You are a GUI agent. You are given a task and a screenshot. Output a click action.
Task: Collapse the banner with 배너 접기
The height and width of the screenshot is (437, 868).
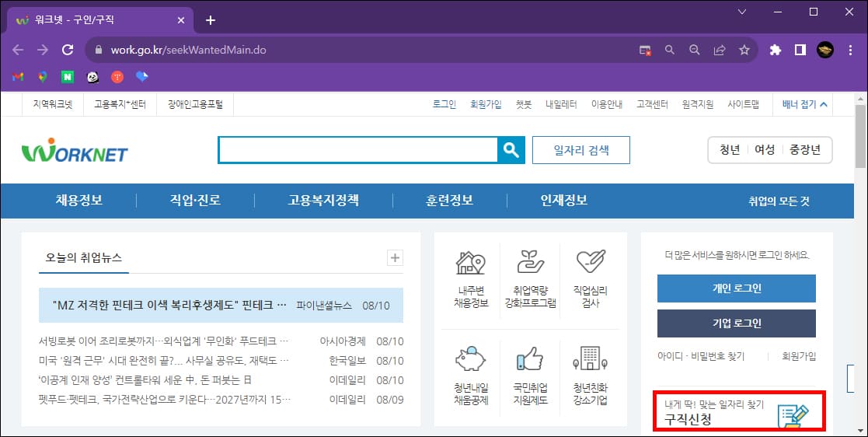[x=804, y=104]
